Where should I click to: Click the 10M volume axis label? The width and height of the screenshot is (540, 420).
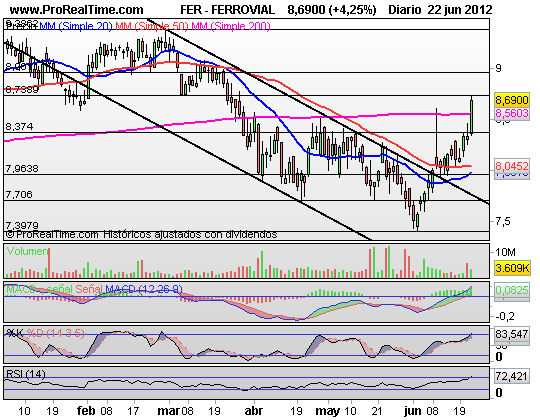tap(505, 252)
